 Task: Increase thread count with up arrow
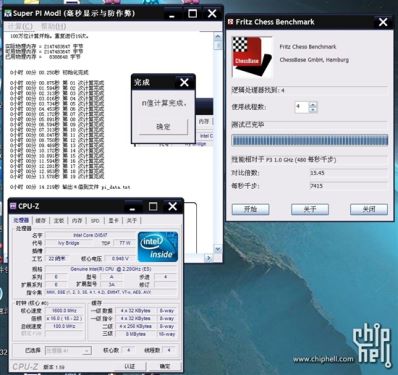click(x=313, y=105)
